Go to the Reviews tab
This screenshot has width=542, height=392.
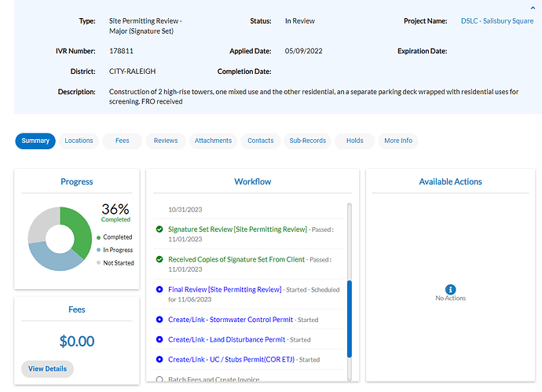166,141
